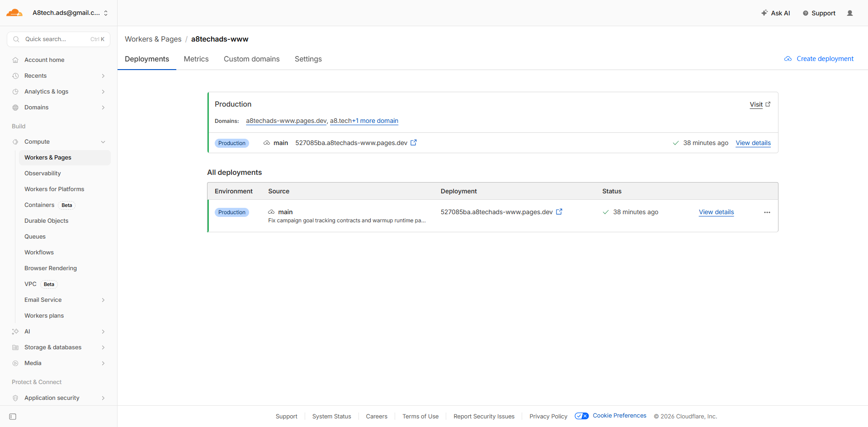Go to the Settings tab
Screen dimensions: 868x427
coord(308,59)
